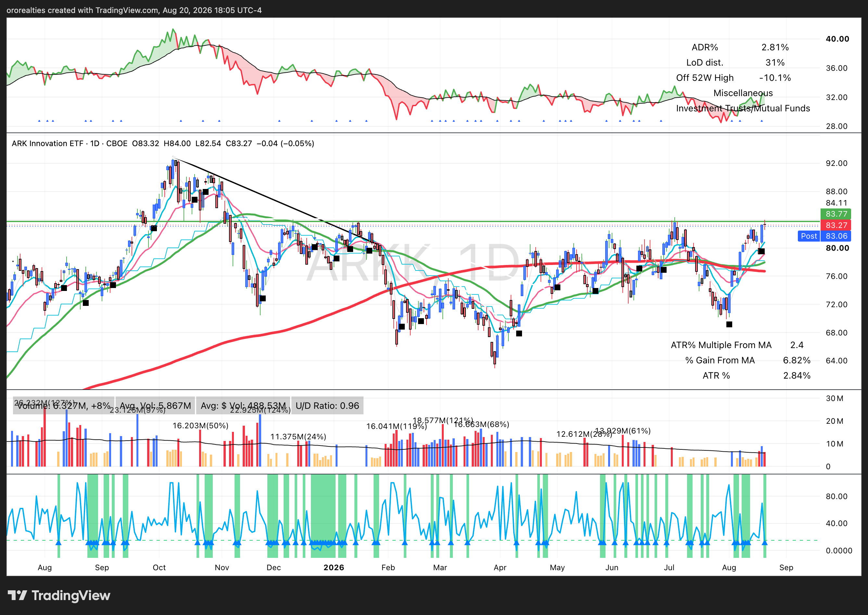The width and height of the screenshot is (868, 615).
Task: Click the 84.11 price axis label
Action: (836, 203)
